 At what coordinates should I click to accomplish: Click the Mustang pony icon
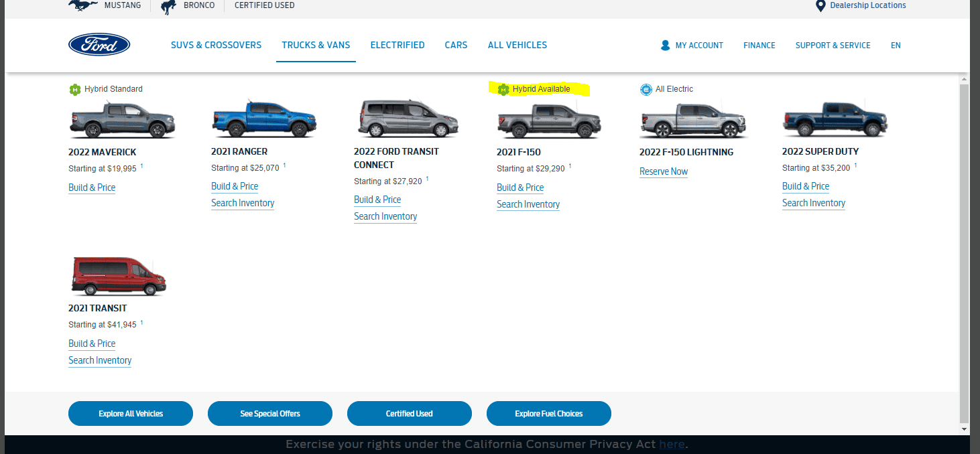point(83,5)
